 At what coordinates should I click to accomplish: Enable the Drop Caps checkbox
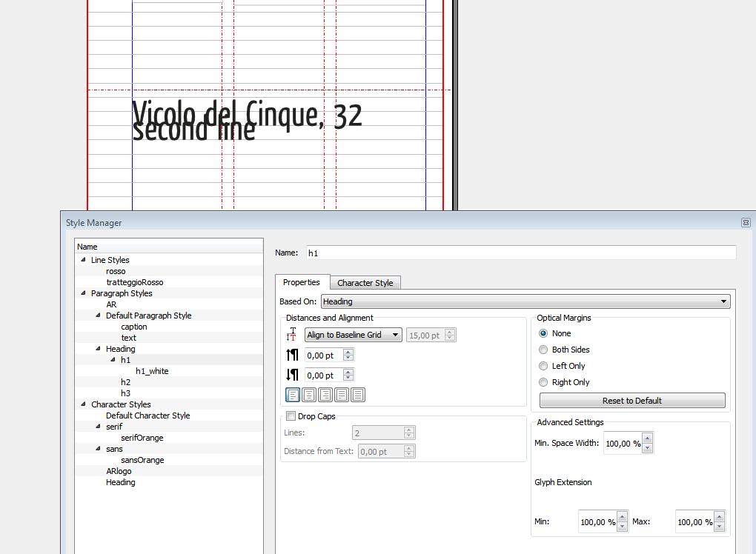tap(291, 416)
